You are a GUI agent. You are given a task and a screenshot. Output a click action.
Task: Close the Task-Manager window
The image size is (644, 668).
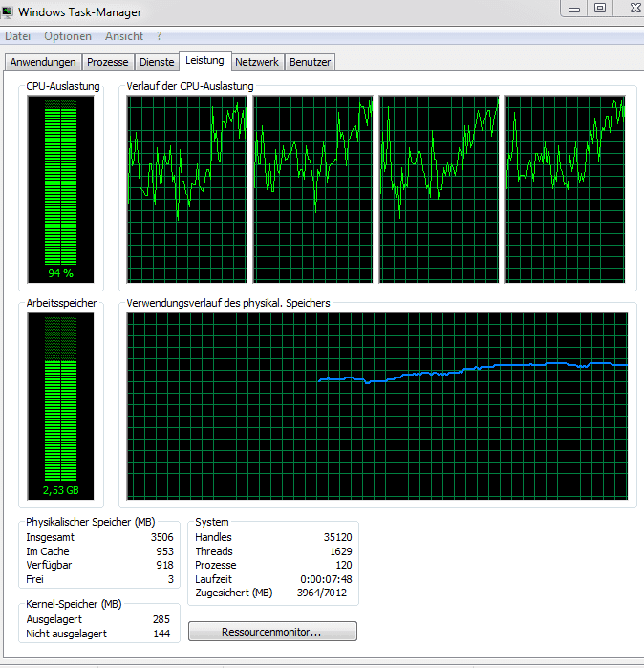click(634, 9)
